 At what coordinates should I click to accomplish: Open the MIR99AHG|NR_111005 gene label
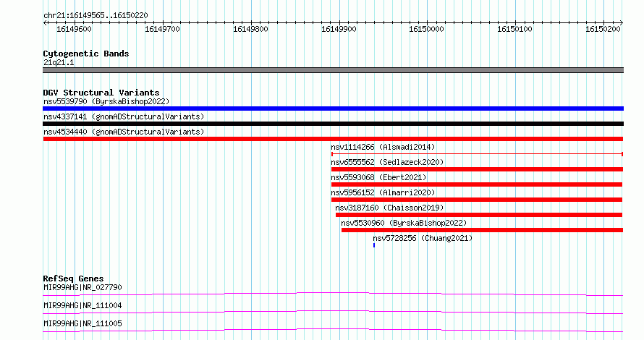(82, 323)
